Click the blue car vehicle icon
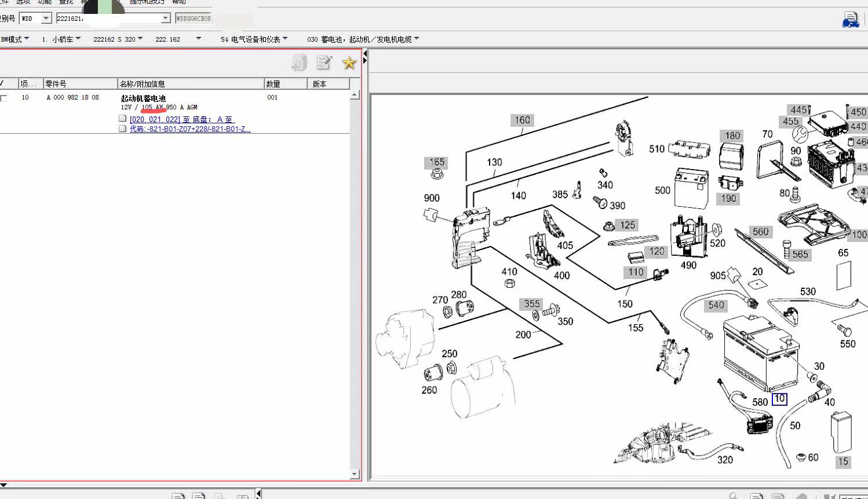This screenshot has width=868, height=499. (850, 20)
